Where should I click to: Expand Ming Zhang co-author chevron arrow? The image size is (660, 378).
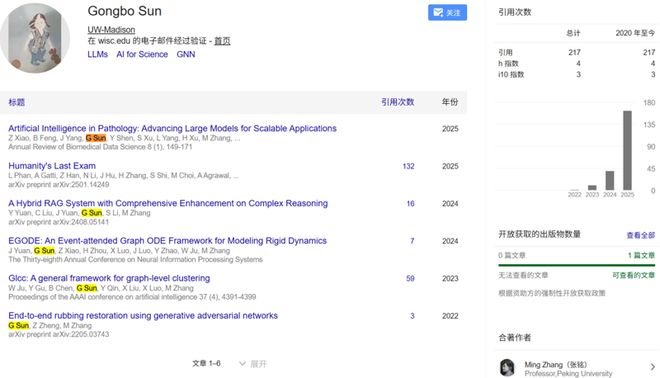[x=652, y=367]
